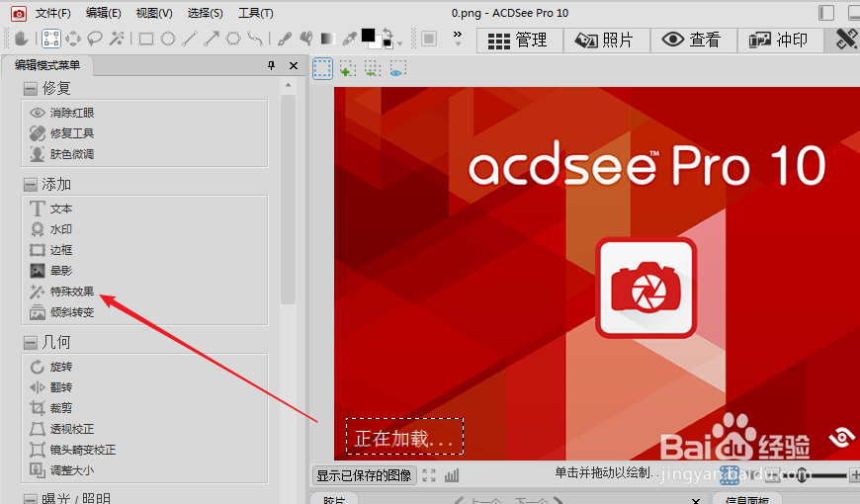Open the 裁剪 crop tool

(x=51, y=408)
